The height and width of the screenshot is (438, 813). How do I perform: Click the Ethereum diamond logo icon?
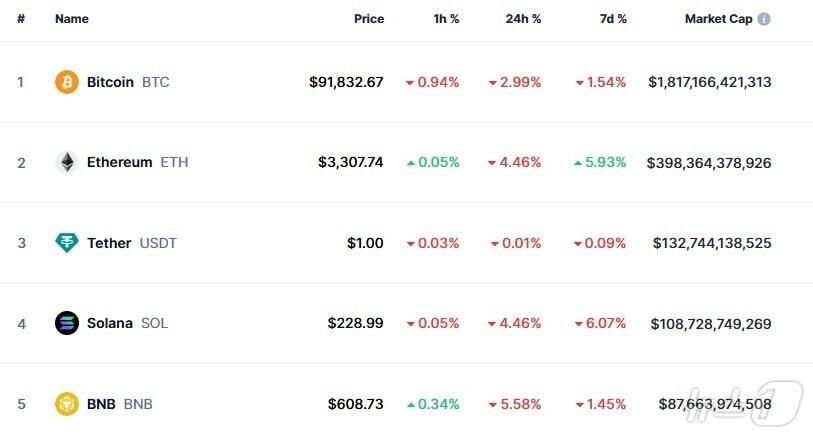pyautogui.click(x=66, y=162)
